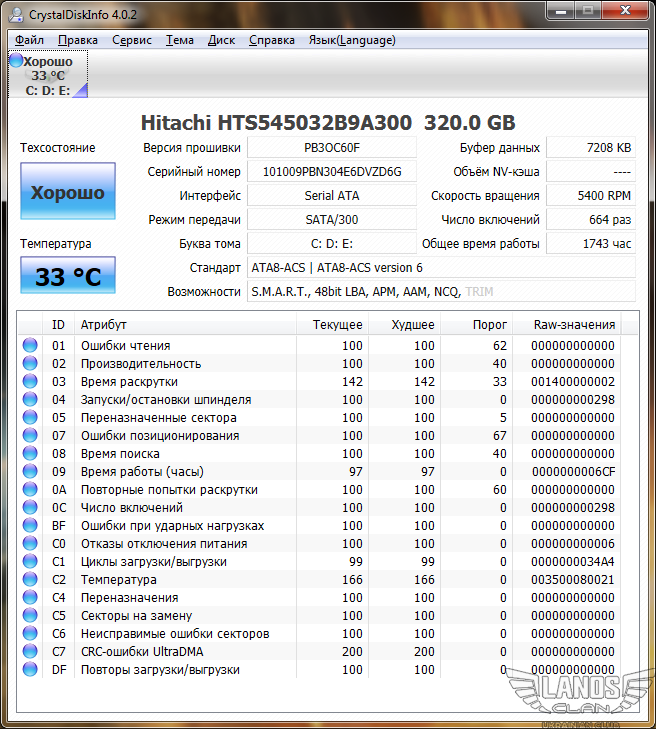Click status circle for C1 Циклы загрузки/выгрузки
656x729 pixels.
[30, 561]
